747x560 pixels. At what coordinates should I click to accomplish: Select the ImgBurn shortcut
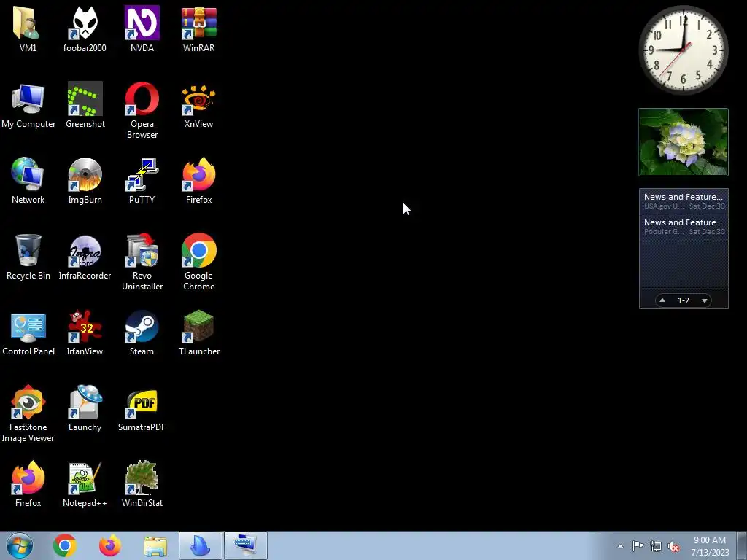[85, 181]
